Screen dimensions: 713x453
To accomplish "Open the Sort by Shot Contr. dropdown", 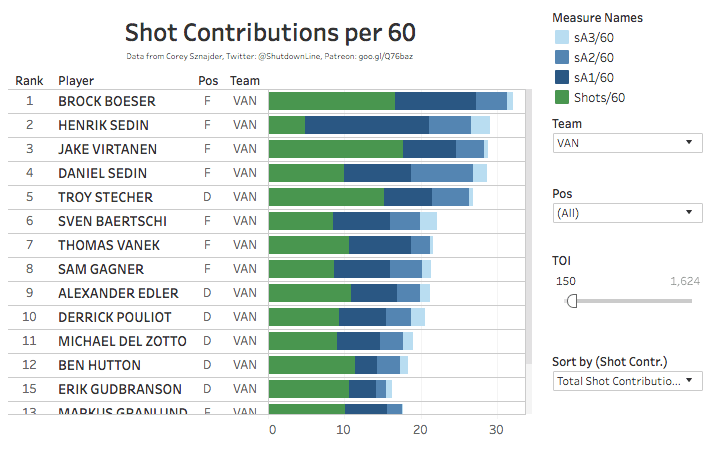I will (628, 381).
